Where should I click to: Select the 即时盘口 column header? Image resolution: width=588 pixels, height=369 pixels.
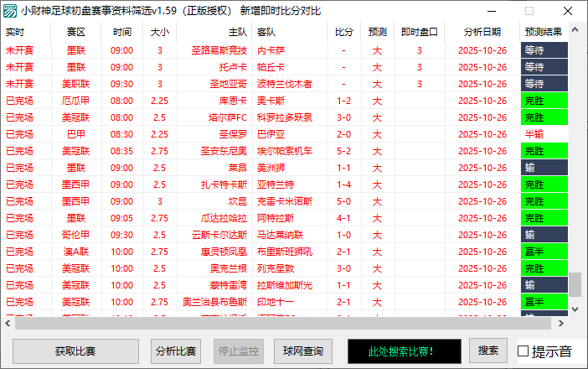[x=420, y=32]
